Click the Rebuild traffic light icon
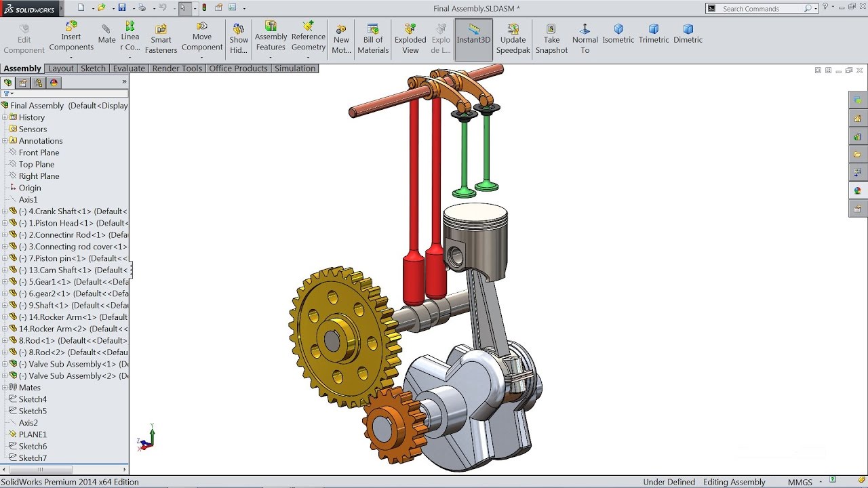 coord(205,8)
